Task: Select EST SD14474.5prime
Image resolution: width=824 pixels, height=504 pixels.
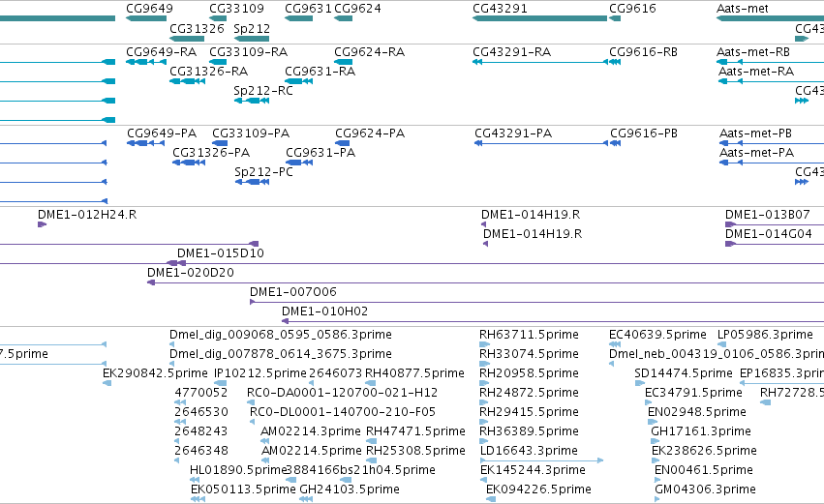Action: 684,373
